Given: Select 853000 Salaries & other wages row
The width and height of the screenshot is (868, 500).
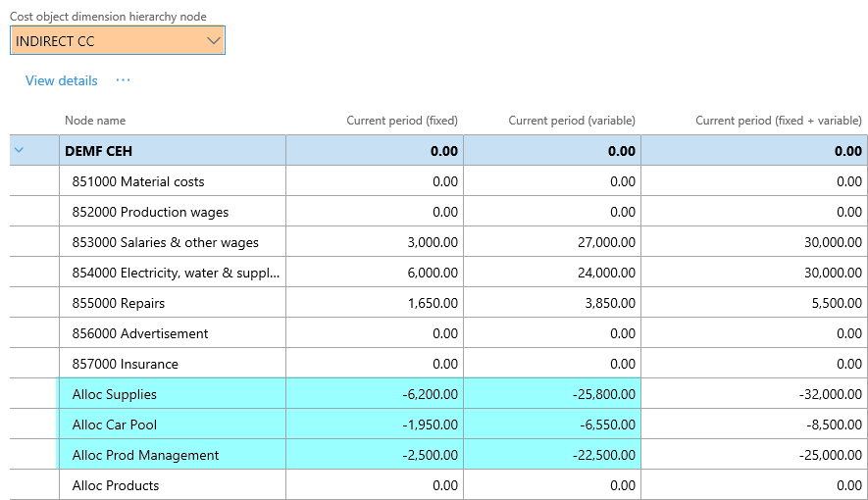Looking at the screenshot, I should point(165,242).
